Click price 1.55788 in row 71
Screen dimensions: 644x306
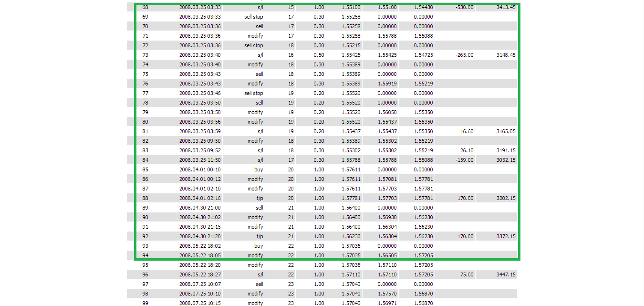click(x=387, y=36)
